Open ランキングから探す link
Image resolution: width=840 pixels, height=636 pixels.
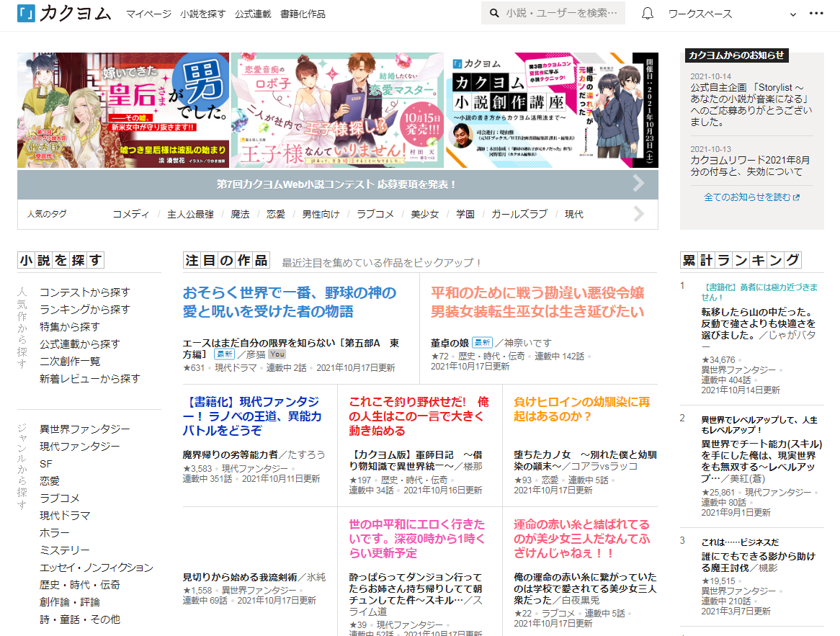(x=85, y=310)
